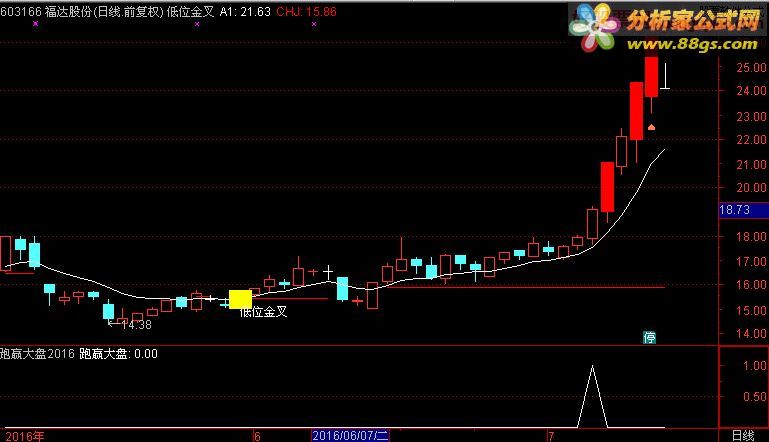Click the 22.00 price axis label
The image size is (769, 442).
coord(751,139)
